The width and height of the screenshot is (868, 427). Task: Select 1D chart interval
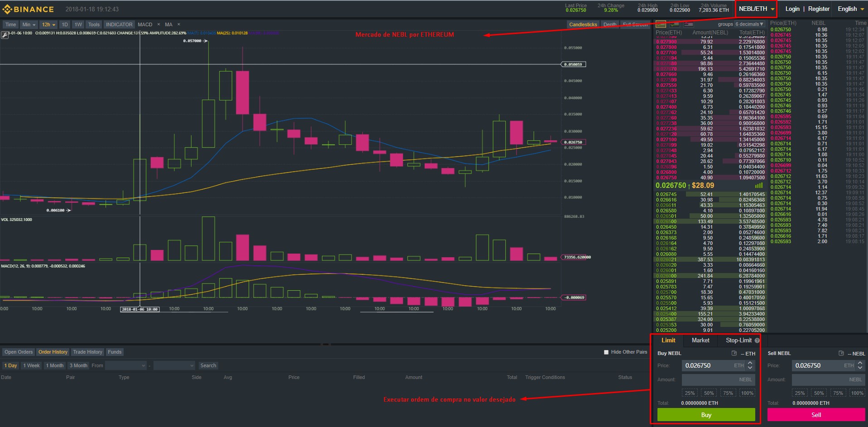[x=65, y=24]
